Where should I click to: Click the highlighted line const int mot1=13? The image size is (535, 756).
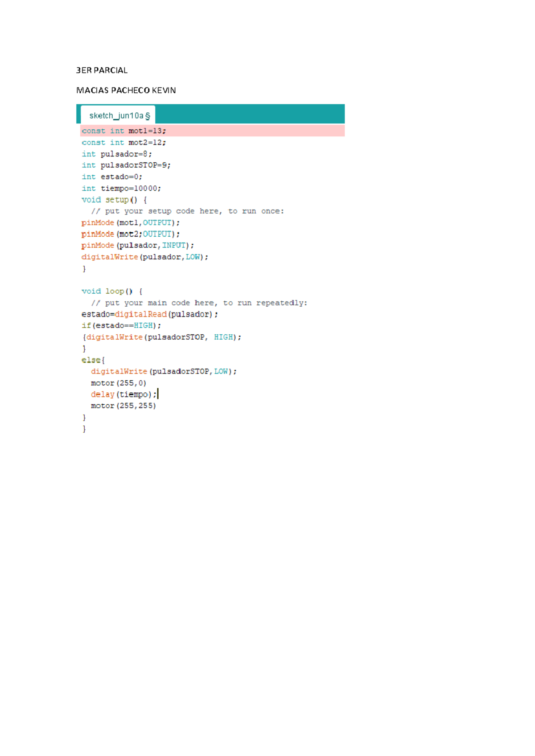(x=124, y=131)
